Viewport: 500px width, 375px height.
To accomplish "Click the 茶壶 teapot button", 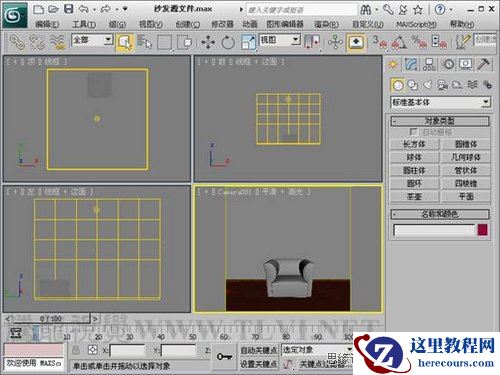I will click(414, 197).
